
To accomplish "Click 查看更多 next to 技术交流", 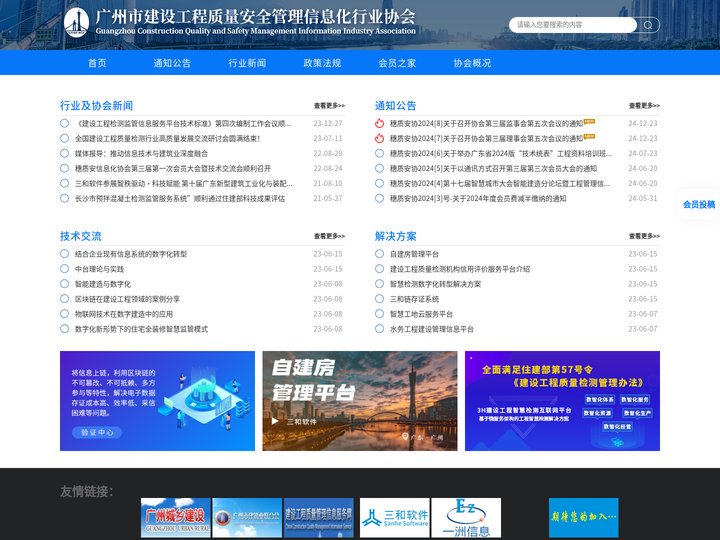I will [x=329, y=236].
